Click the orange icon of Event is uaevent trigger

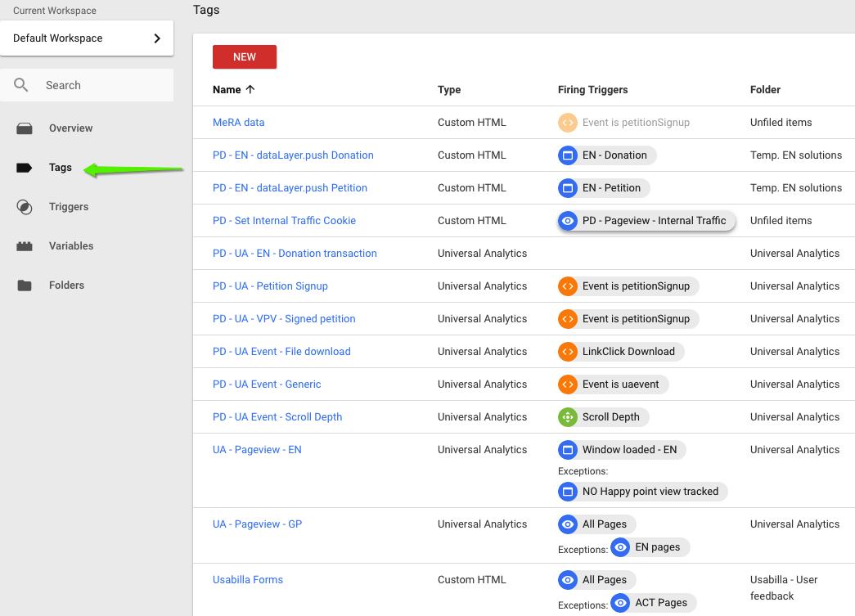[x=568, y=384]
